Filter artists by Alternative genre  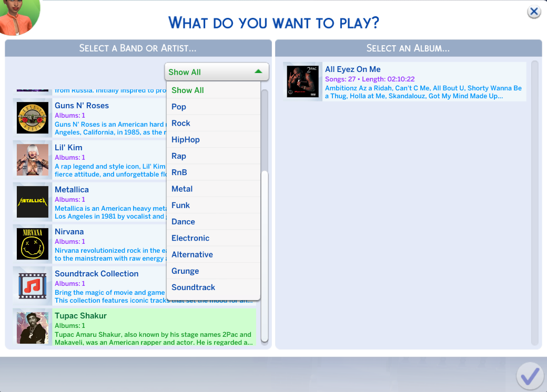coord(214,254)
